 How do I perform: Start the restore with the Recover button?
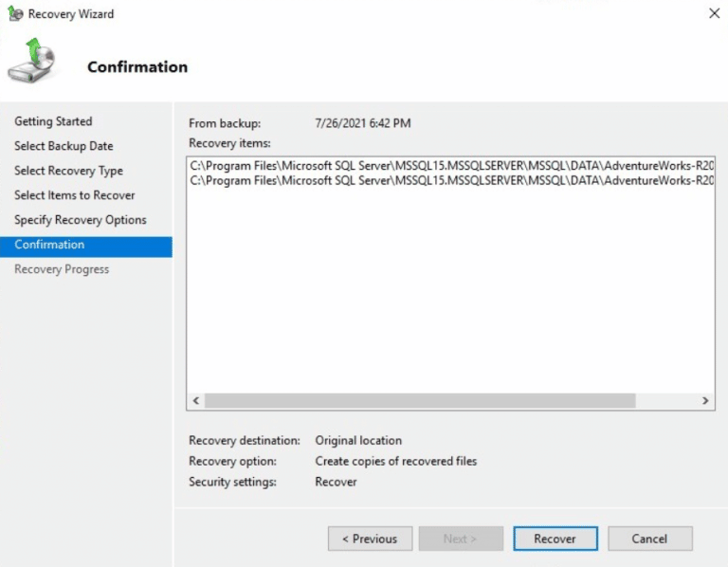(555, 539)
